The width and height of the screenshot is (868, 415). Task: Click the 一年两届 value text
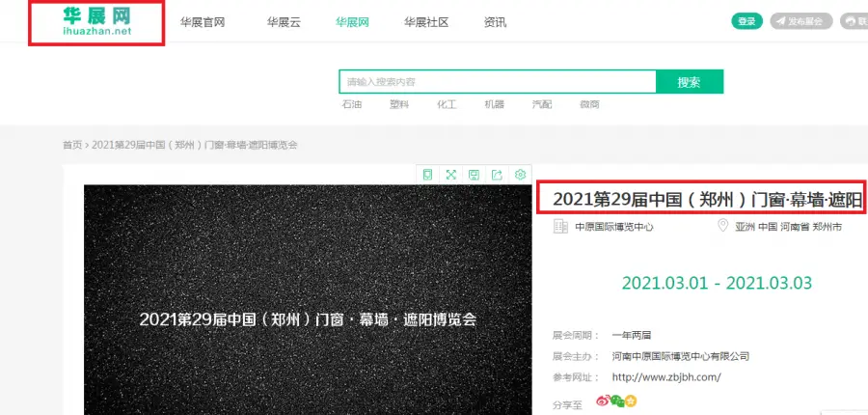pos(631,335)
